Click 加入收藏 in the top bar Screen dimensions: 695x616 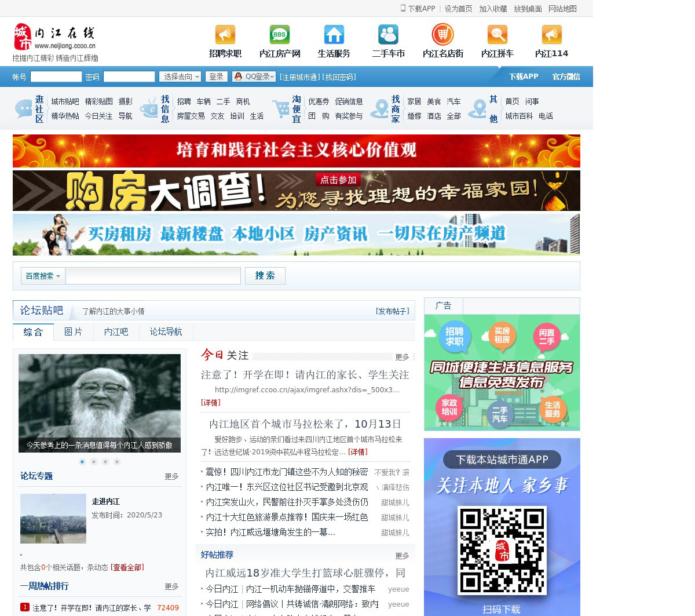493,9
